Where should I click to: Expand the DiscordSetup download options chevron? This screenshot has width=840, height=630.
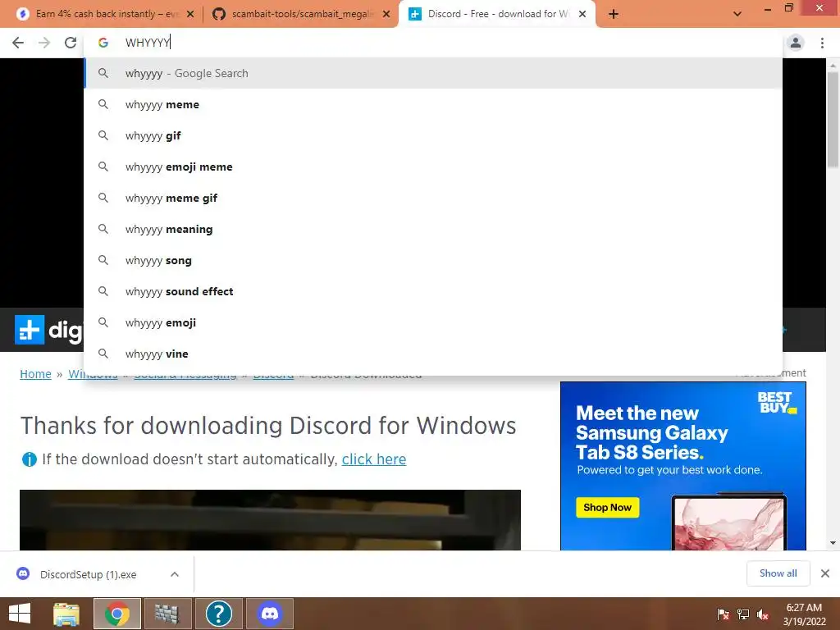click(x=175, y=574)
